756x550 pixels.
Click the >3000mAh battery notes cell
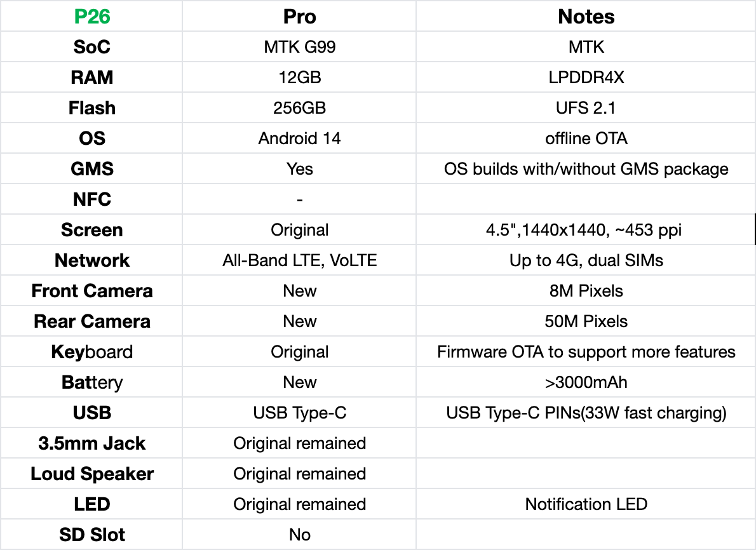point(586,382)
